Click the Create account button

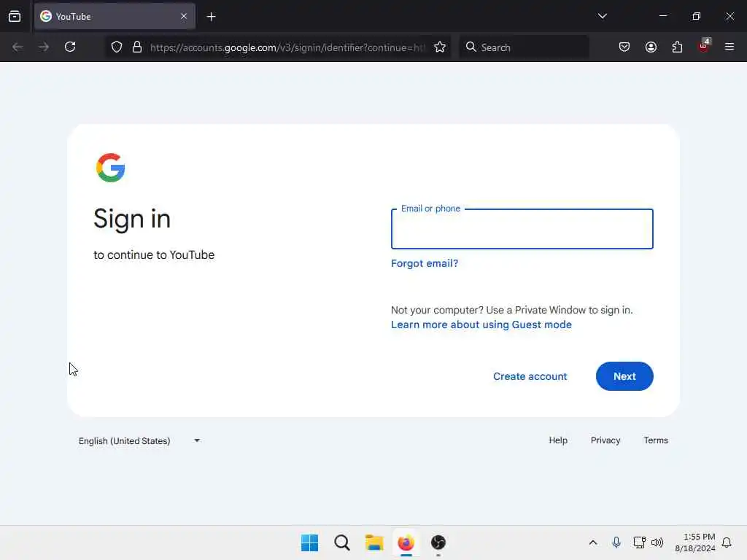[530, 376]
